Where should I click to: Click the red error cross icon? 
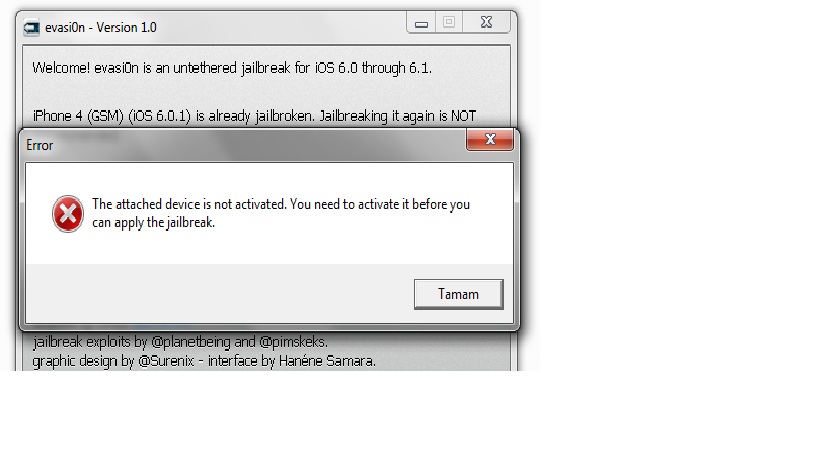(x=68, y=214)
